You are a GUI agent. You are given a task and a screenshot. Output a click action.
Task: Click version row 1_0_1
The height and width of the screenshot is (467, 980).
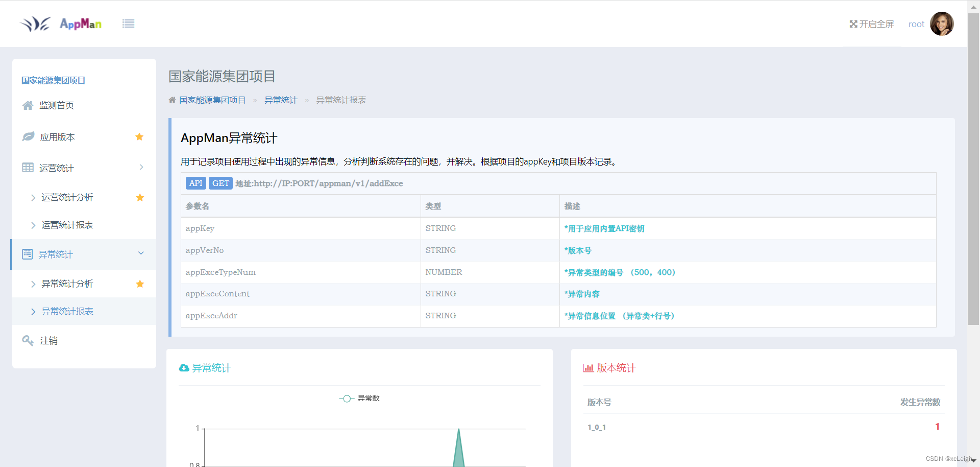point(764,427)
